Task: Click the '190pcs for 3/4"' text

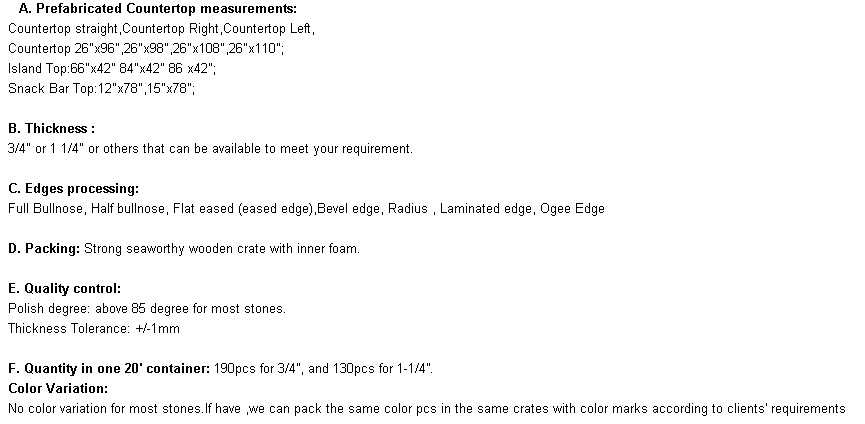Action: click(258, 368)
